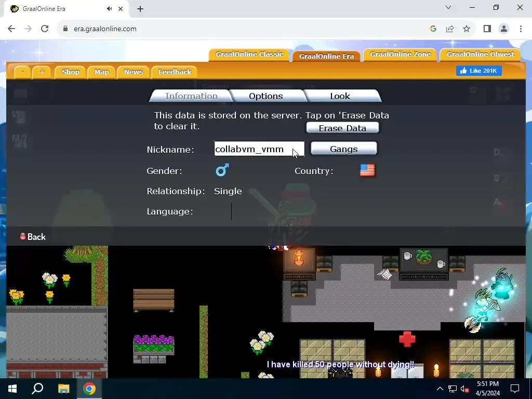The height and width of the screenshot is (399, 532).
Task: Open the Windows Start menu
Action: pyautogui.click(x=12, y=389)
